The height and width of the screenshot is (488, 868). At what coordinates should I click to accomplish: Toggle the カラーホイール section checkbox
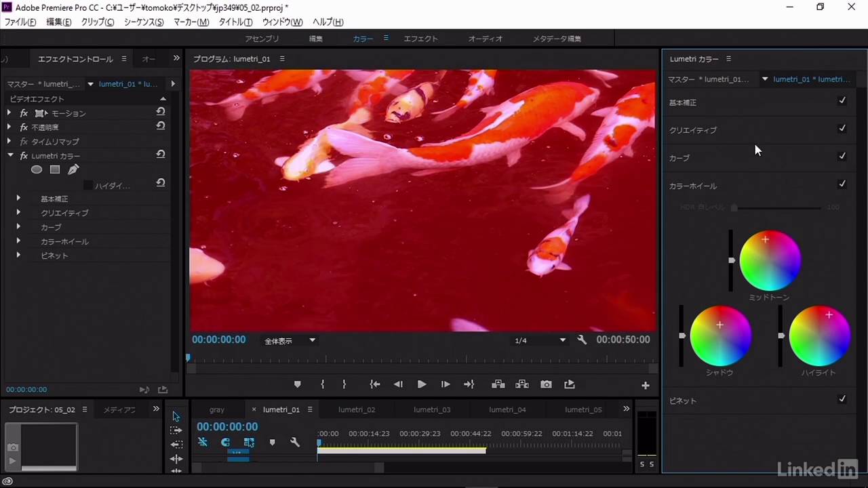842,184
